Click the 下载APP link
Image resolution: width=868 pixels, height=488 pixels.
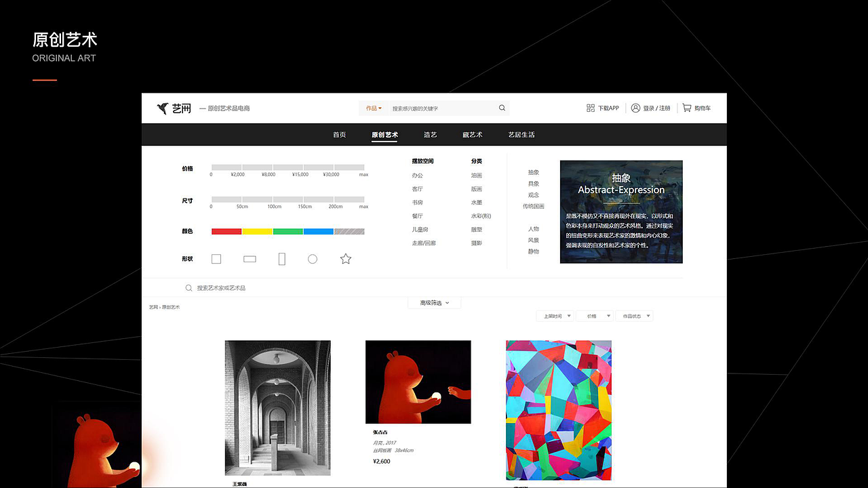[x=608, y=108]
